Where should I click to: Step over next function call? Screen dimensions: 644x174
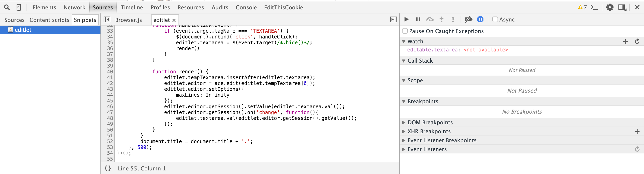click(x=430, y=19)
